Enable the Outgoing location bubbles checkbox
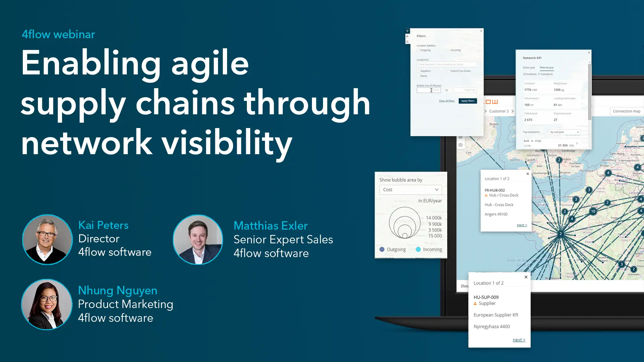This screenshot has height=362, width=644. [418, 50]
